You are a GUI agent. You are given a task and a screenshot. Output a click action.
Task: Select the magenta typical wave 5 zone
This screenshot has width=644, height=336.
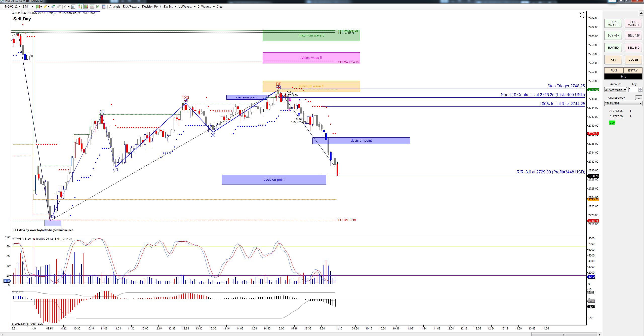point(311,58)
